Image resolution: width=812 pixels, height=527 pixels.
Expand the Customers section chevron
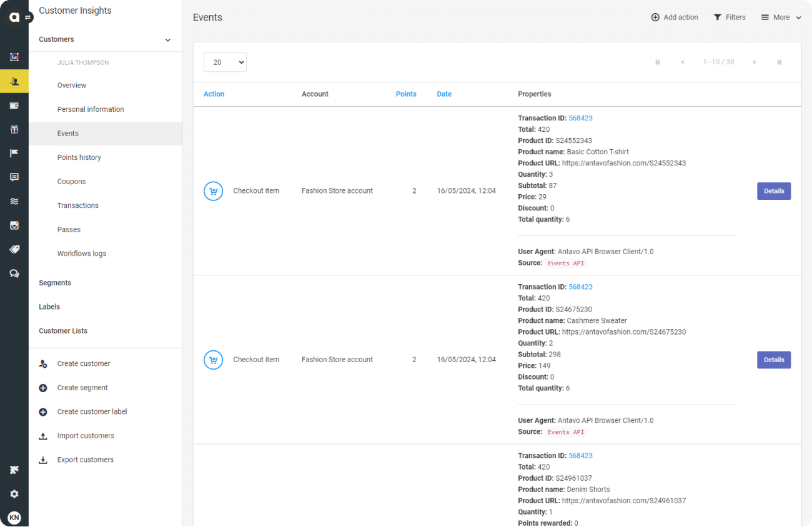[x=167, y=39]
